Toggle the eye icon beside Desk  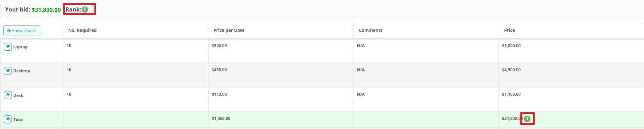[x=8, y=95]
